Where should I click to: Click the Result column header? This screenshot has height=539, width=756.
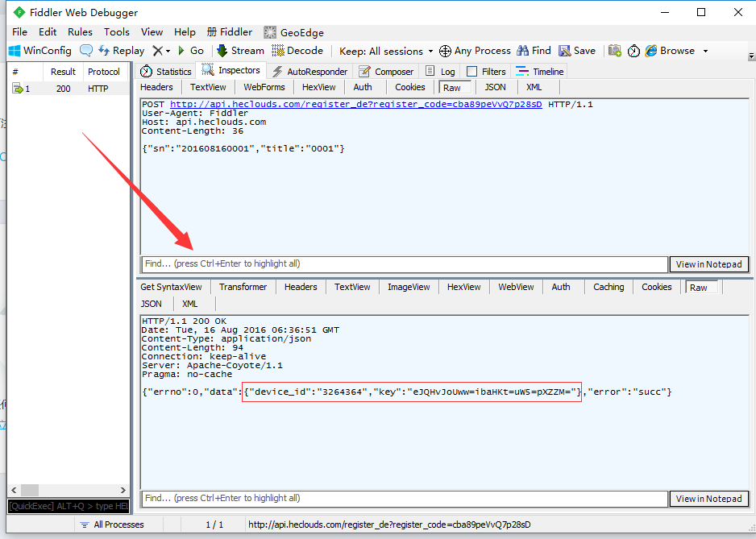[63, 72]
